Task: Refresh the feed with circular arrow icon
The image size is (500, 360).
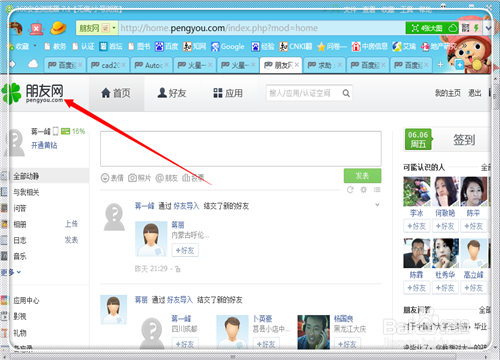Action: [350, 190]
